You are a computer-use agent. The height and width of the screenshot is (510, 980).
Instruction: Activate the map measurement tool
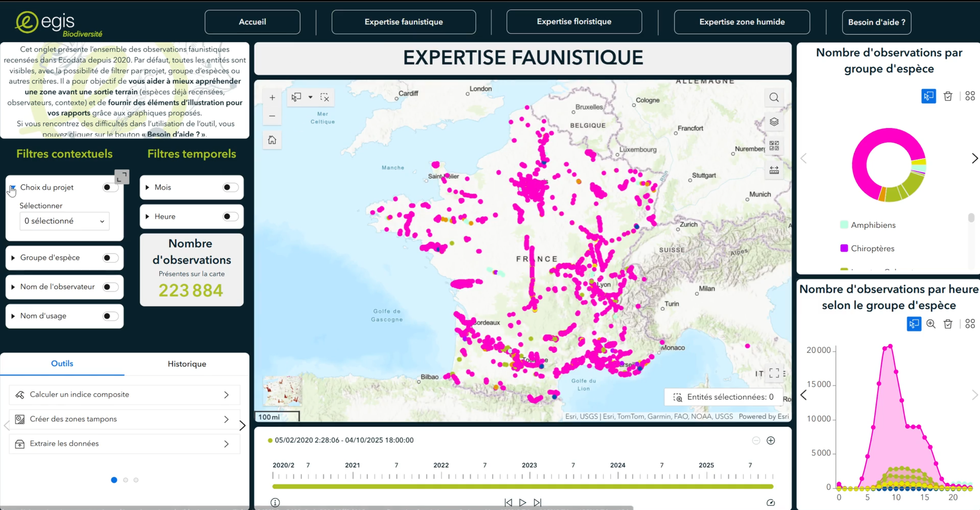774,170
